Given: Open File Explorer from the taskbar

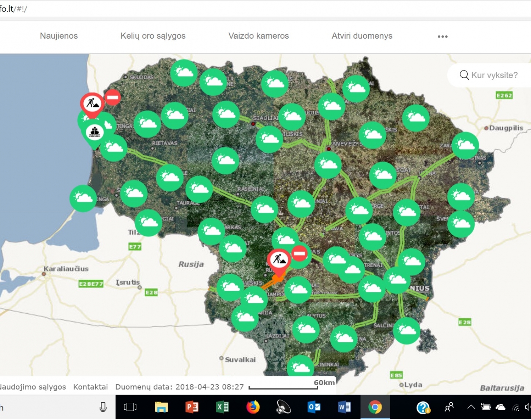Looking at the screenshot, I should point(161,407).
